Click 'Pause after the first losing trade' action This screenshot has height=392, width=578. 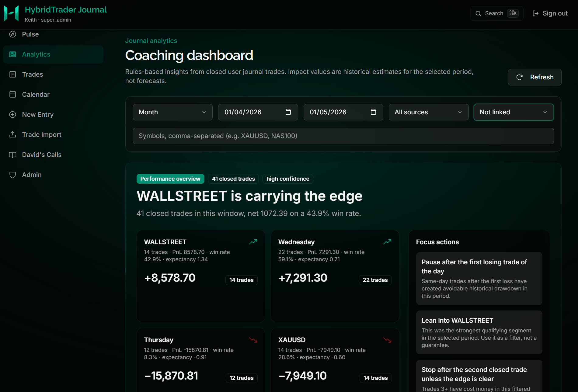[x=479, y=279]
